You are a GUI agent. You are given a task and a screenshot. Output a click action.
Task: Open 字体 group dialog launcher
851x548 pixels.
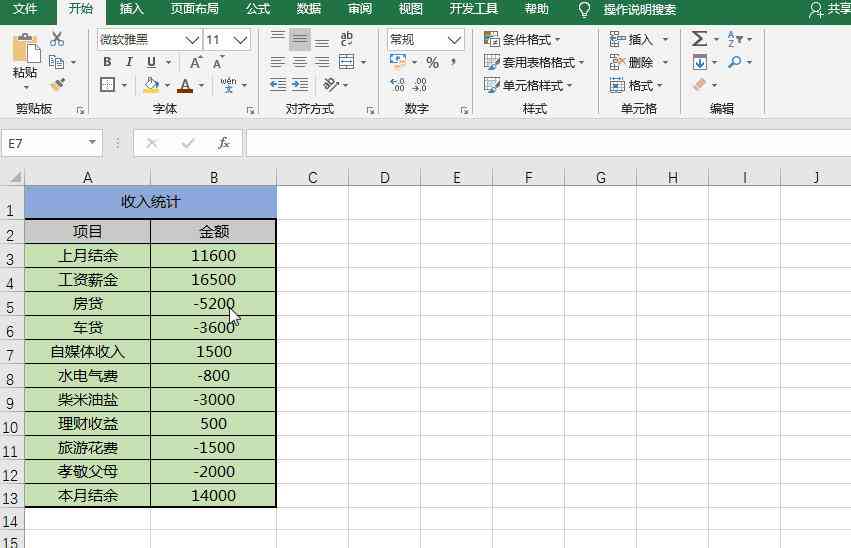[250, 110]
